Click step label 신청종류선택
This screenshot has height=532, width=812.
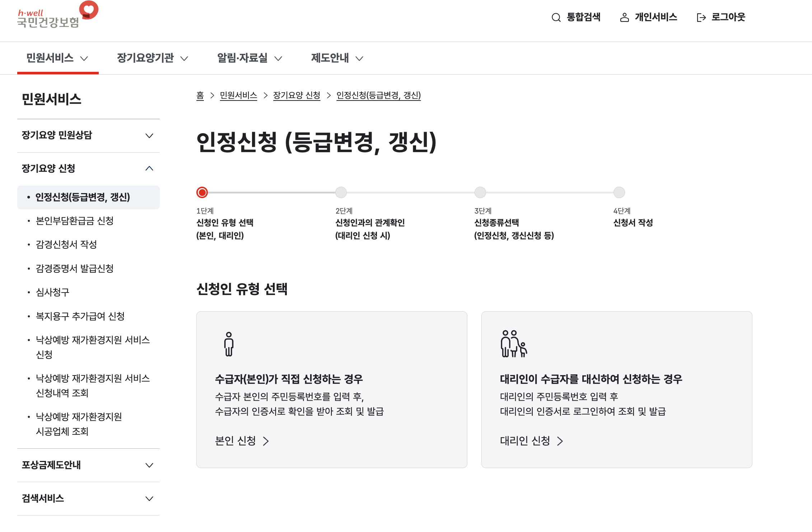pyautogui.click(x=497, y=223)
